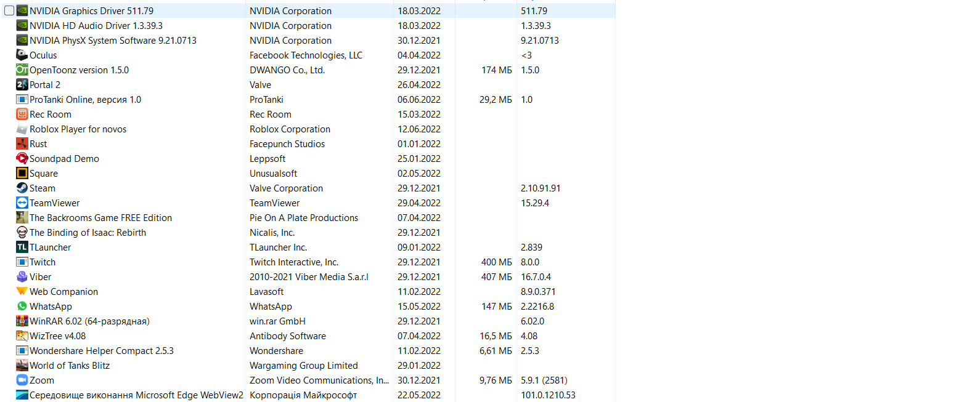The image size is (980, 402).
Task: Select the Rust game icon
Action: 22,143
